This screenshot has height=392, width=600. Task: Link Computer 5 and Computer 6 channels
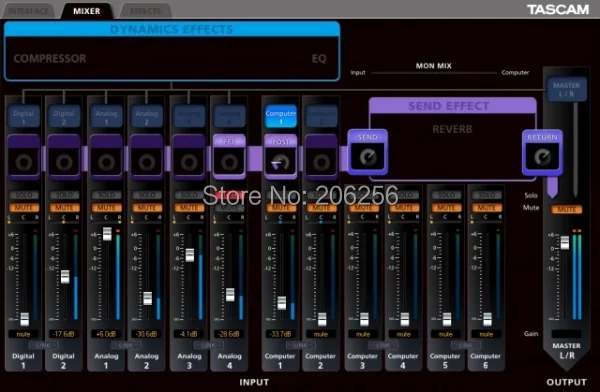(x=466, y=345)
